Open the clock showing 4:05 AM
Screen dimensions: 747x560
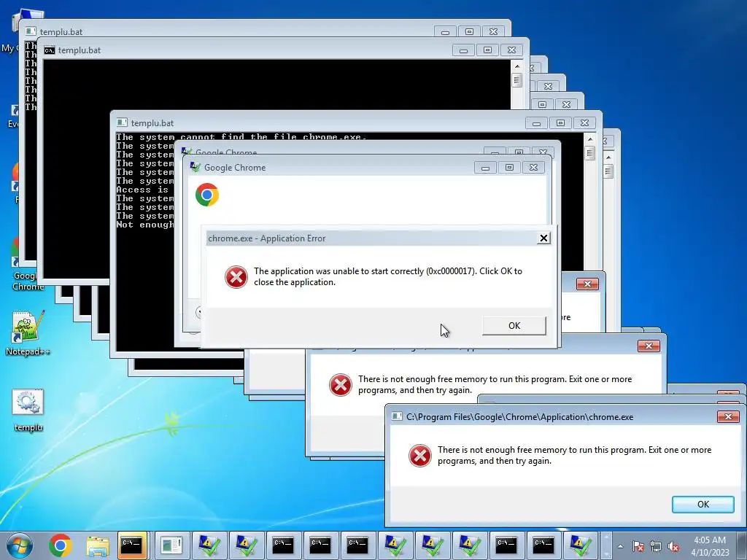710,545
